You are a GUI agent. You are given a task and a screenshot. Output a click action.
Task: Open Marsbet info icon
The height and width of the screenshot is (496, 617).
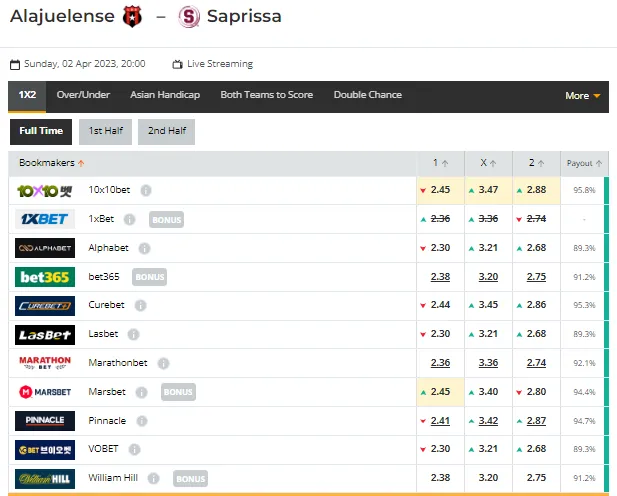click(141, 392)
